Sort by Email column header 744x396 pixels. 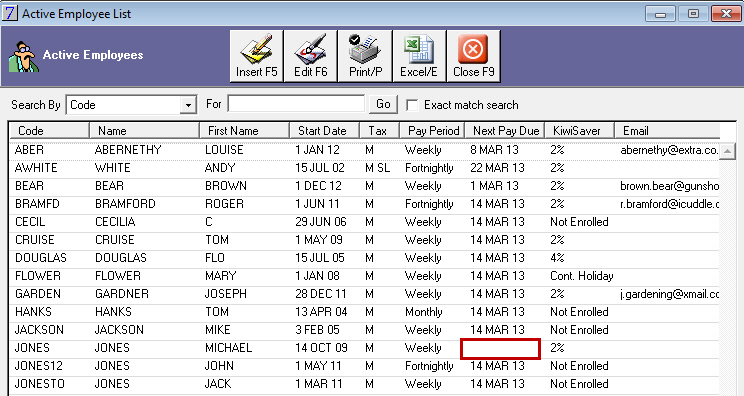667,130
